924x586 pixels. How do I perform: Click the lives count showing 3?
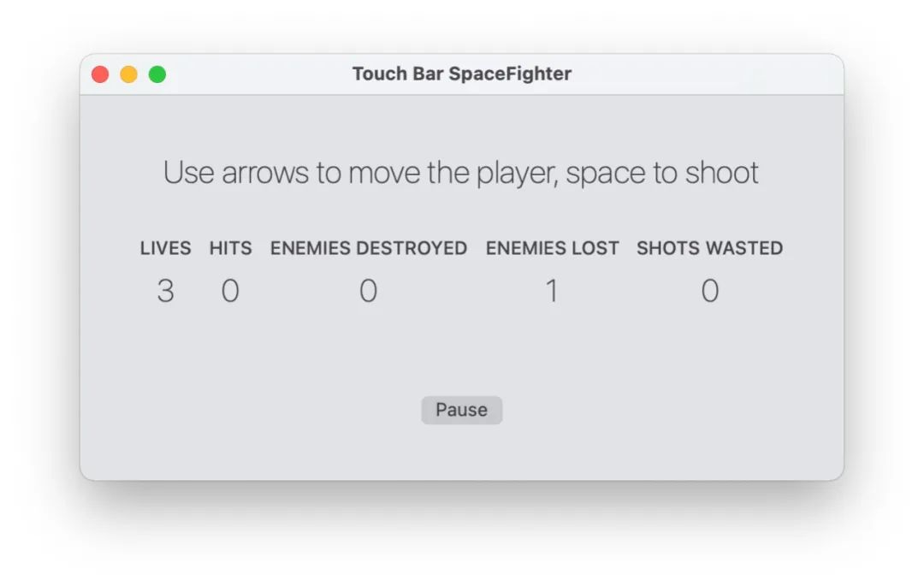coord(165,292)
